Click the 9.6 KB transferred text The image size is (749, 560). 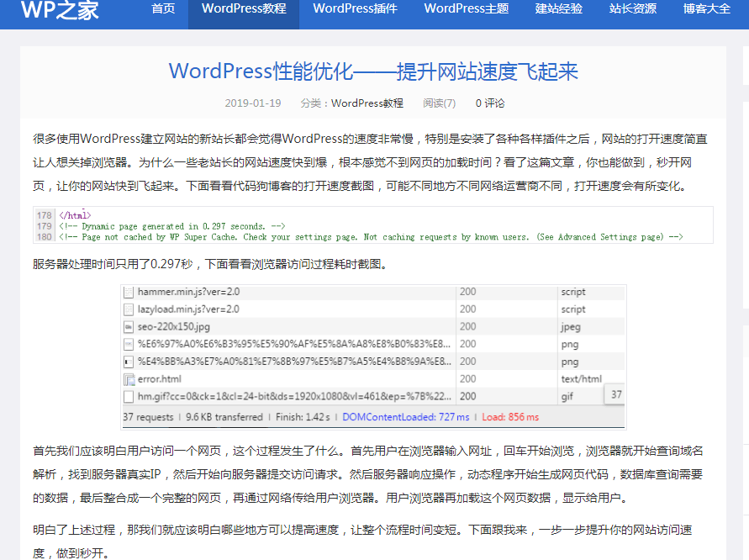224,417
